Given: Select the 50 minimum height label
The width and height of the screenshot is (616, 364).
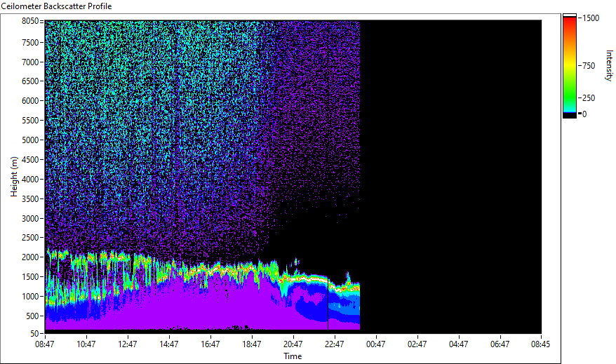Looking at the screenshot, I should click(34, 334).
